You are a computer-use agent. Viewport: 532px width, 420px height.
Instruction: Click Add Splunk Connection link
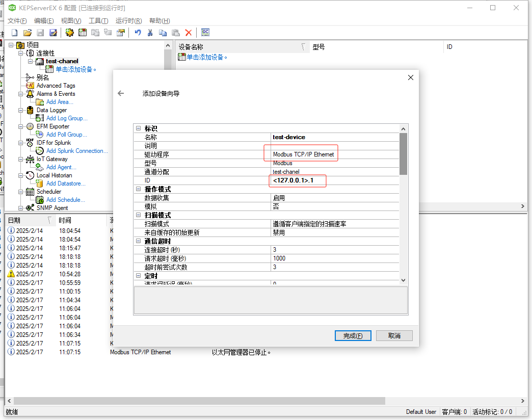(x=77, y=151)
